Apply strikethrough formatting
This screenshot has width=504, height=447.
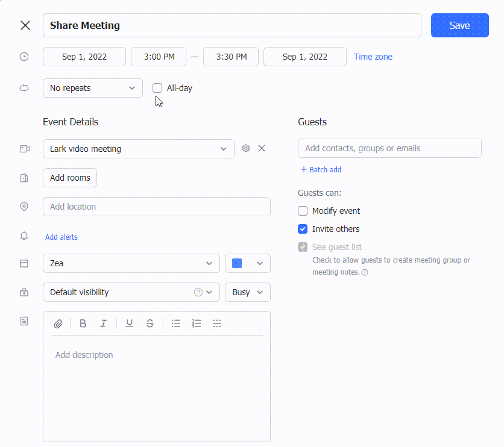click(150, 324)
